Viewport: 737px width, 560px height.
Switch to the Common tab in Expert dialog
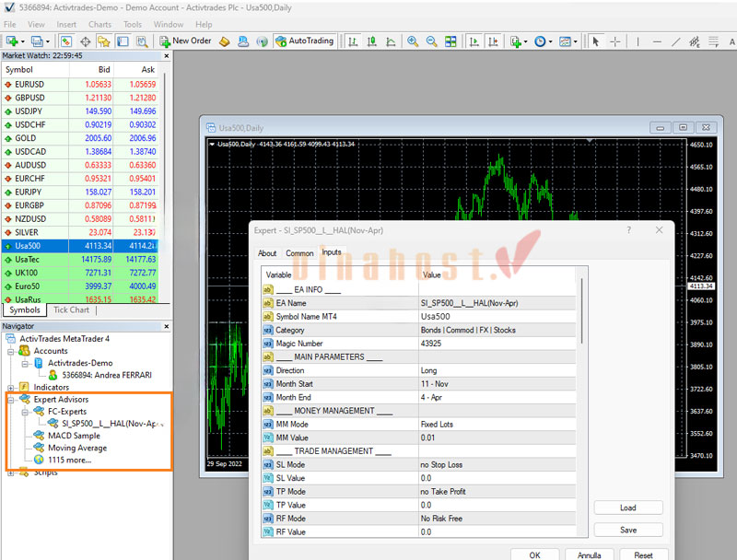coord(299,253)
